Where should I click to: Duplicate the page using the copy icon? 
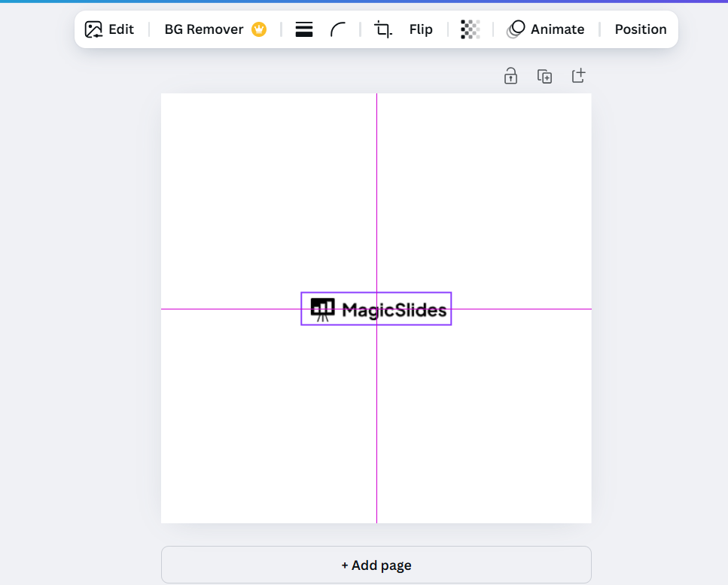(544, 76)
